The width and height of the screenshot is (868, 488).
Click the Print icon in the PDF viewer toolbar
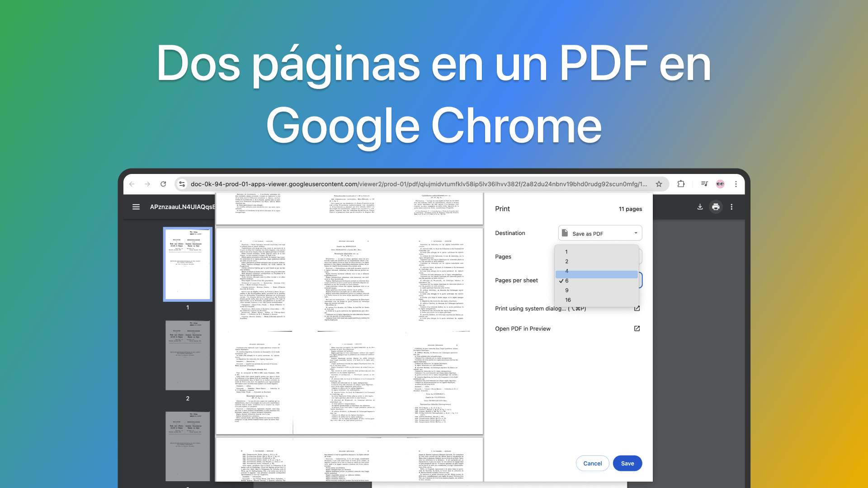(x=716, y=207)
